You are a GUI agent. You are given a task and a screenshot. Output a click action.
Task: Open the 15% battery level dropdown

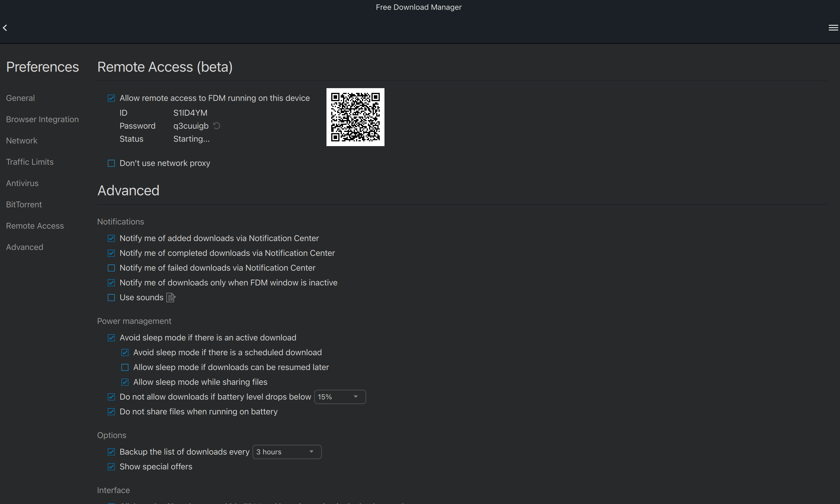click(340, 397)
